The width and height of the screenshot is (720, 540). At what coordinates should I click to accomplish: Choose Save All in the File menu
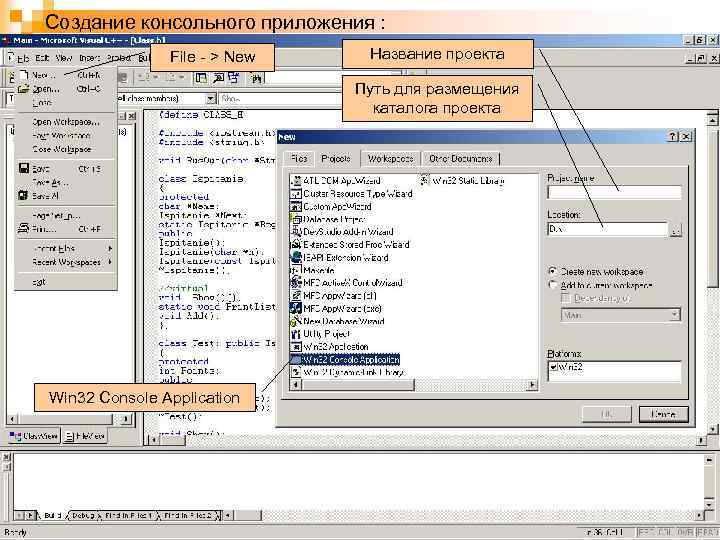pos(65,196)
